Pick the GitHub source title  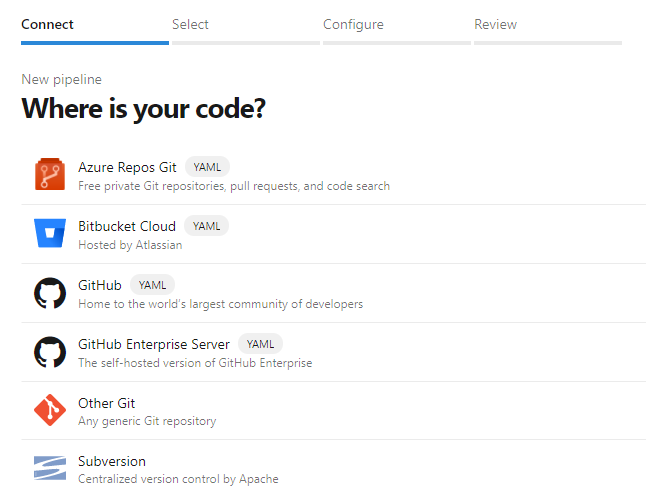(100, 285)
